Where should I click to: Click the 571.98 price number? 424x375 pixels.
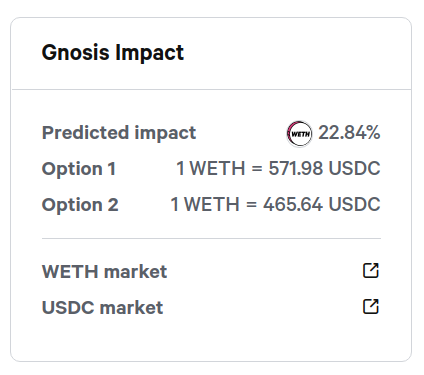tap(296, 168)
